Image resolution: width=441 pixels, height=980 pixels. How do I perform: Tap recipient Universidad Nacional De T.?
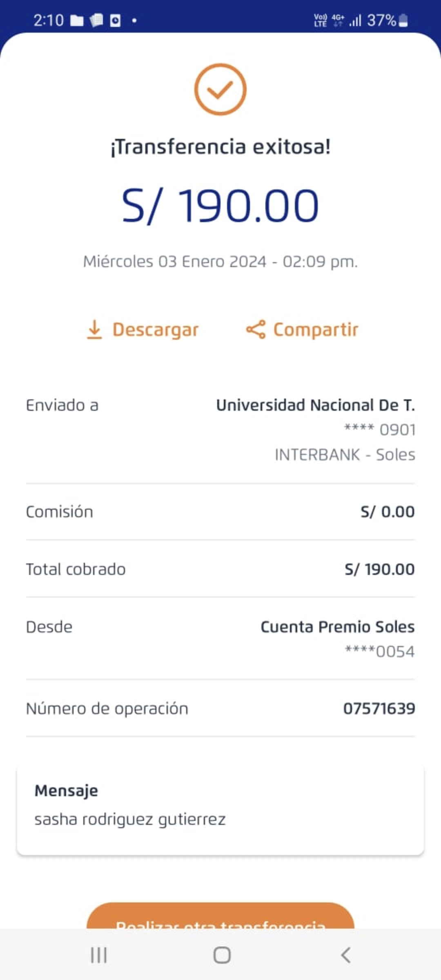315,405
